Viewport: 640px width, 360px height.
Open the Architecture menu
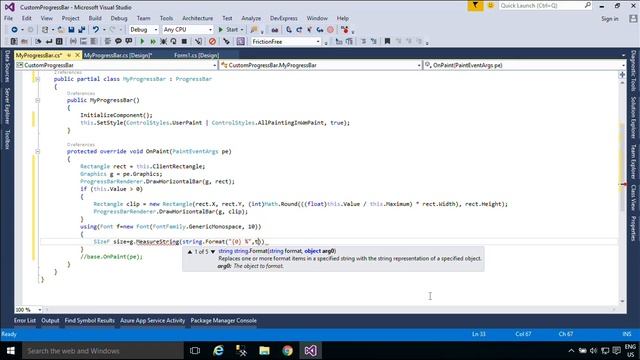click(198, 18)
